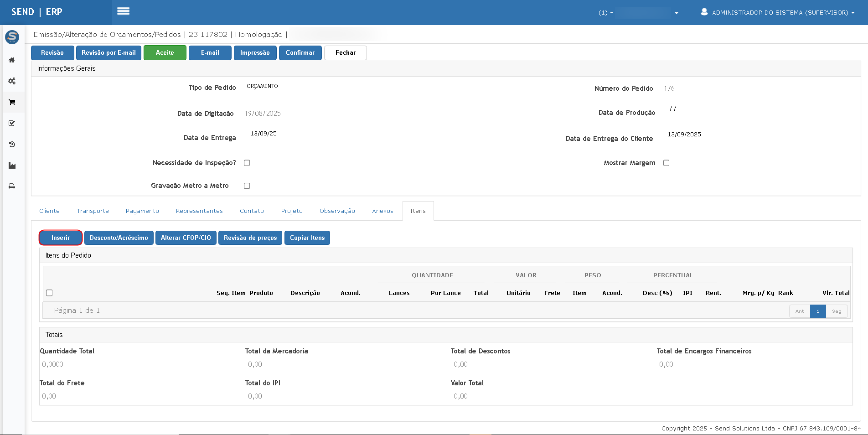Go to next page with Seg
The height and width of the screenshot is (435, 868).
coord(837,311)
